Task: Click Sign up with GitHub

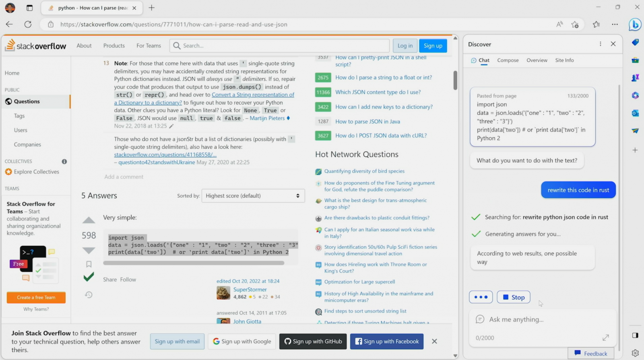Action: pos(313,341)
